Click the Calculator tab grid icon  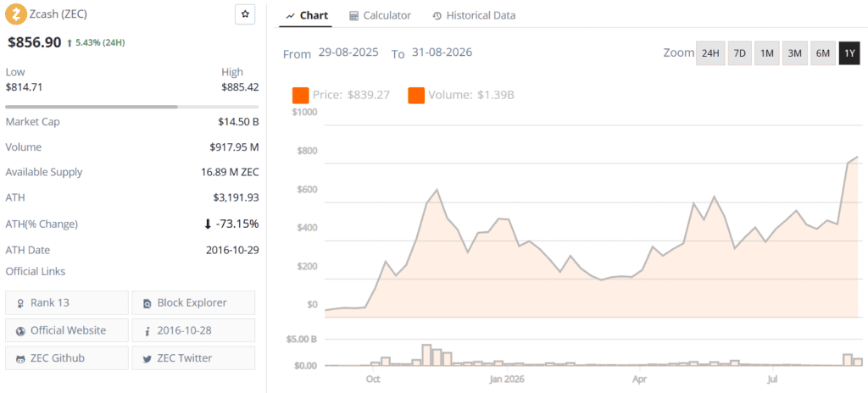point(353,16)
